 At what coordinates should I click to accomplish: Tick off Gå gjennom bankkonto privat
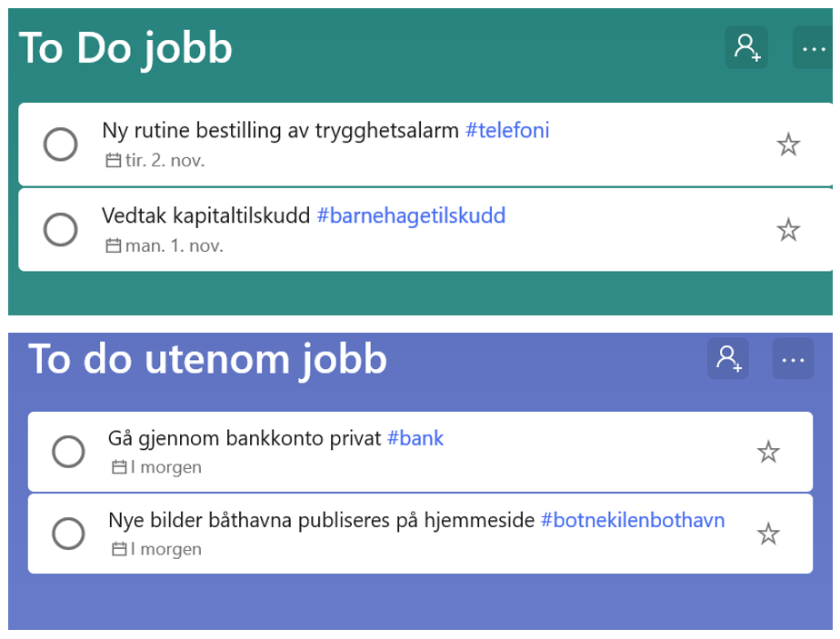point(69,452)
